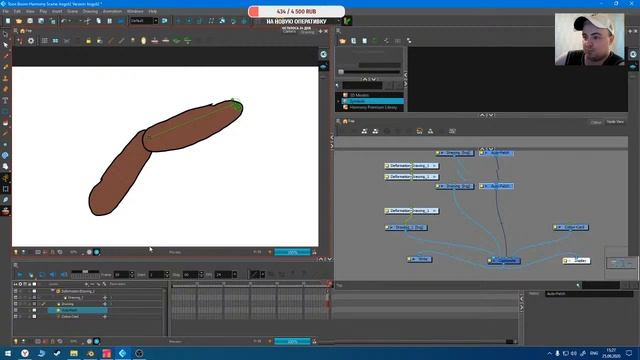Screen dimensions: 640x360
Task: Switch to the Colour tab
Action: tap(596, 122)
